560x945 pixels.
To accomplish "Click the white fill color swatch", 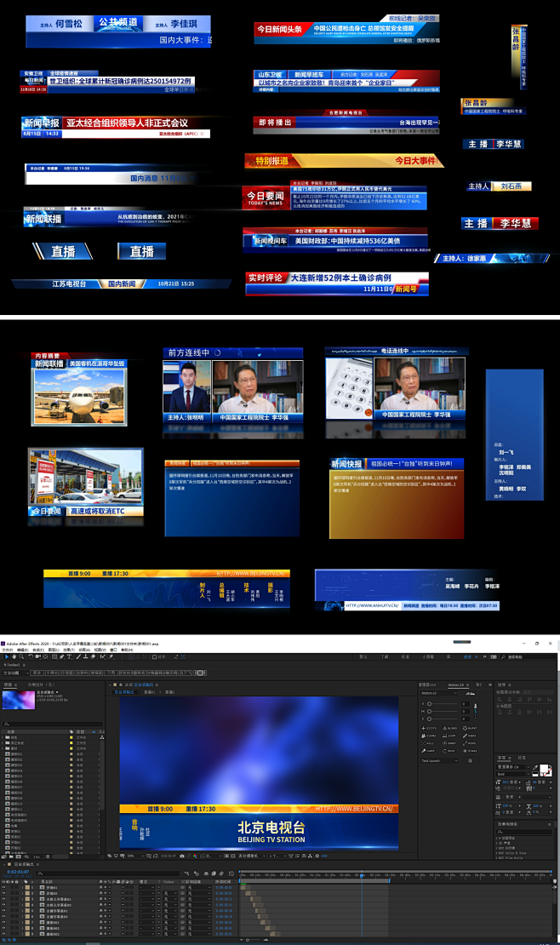I will (544, 768).
